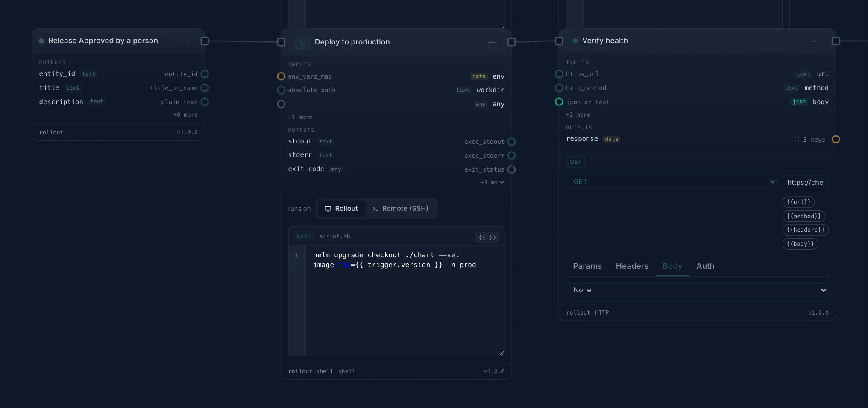Switch runs on to Rollout
Viewport: 868px width, 408px height.
(341, 208)
